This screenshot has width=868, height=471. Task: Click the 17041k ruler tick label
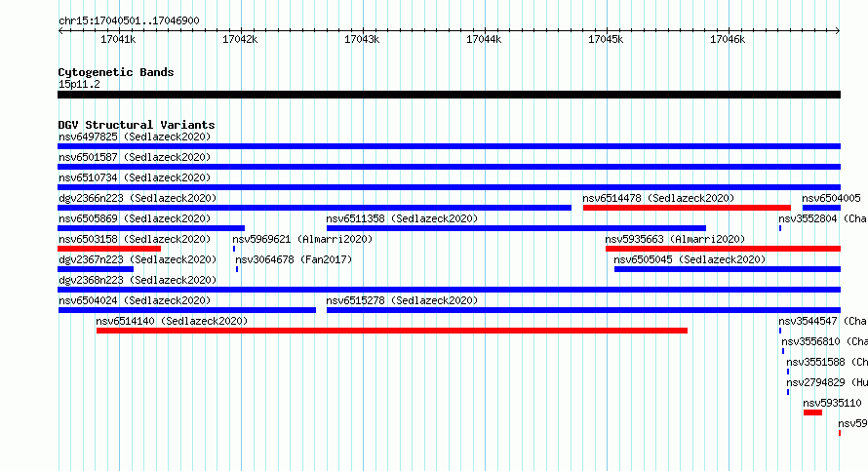pos(118,39)
